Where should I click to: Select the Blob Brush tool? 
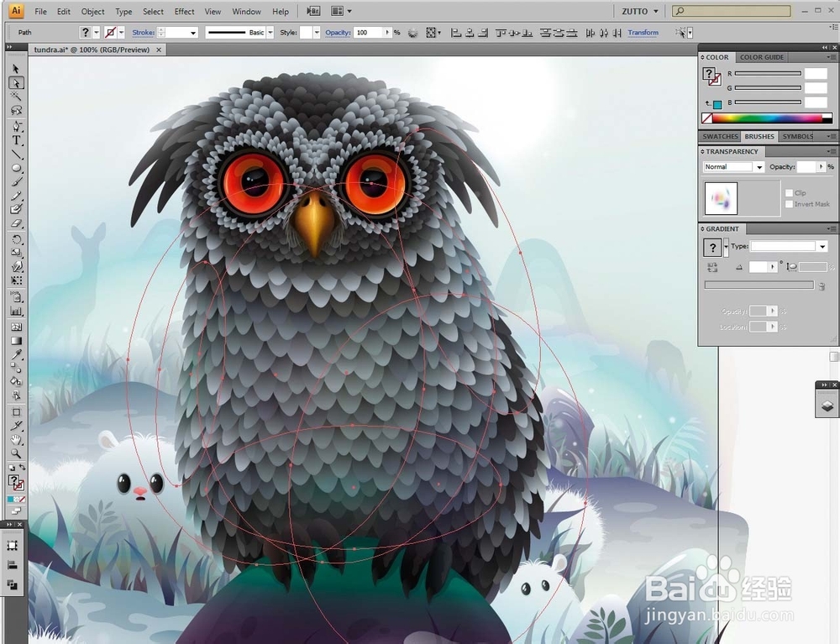click(x=16, y=209)
